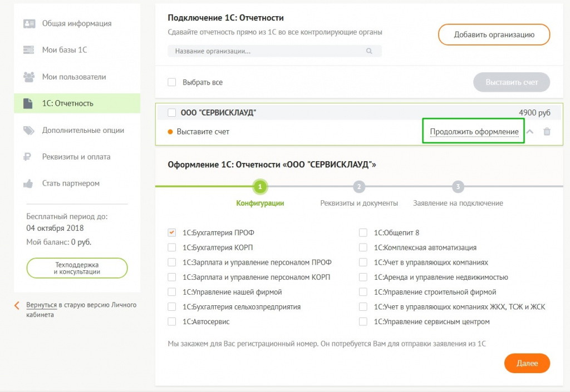Uncheck 1С:Бухгалтерия ПРОФ
The height and width of the screenshot is (392, 570).
click(172, 232)
